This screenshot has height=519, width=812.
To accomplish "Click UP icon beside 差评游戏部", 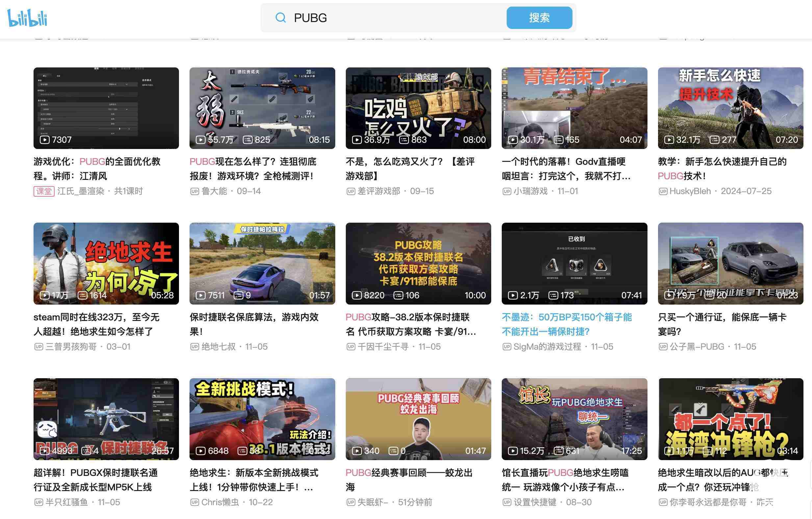I will point(351,191).
